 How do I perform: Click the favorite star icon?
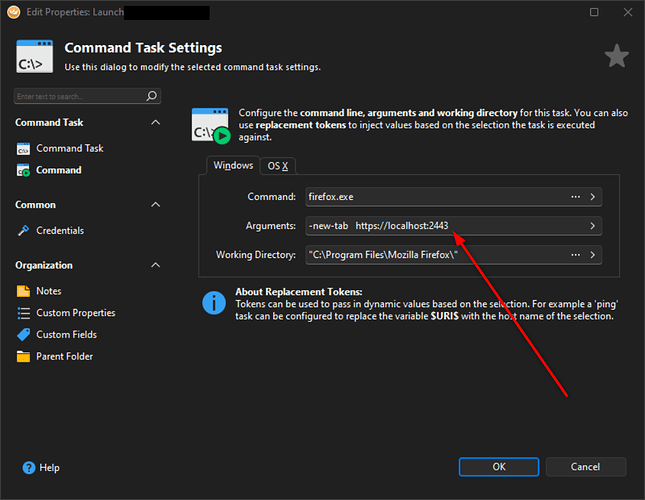(x=617, y=56)
